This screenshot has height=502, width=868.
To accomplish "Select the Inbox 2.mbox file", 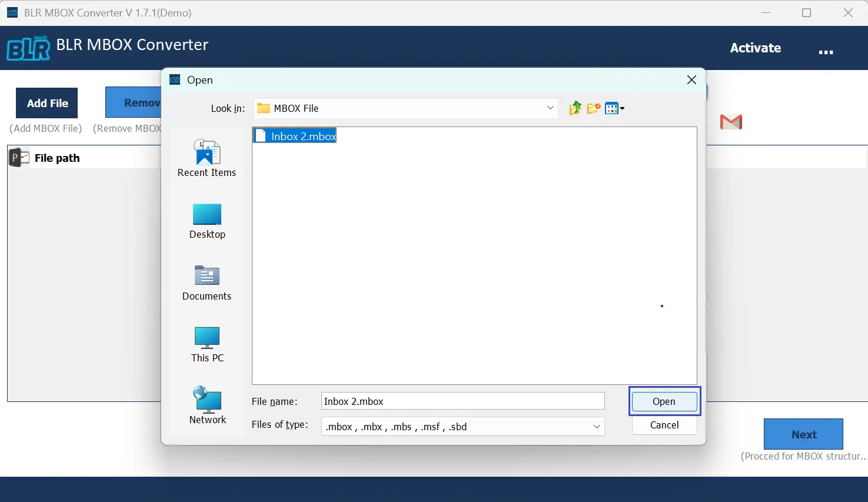I will pos(302,137).
